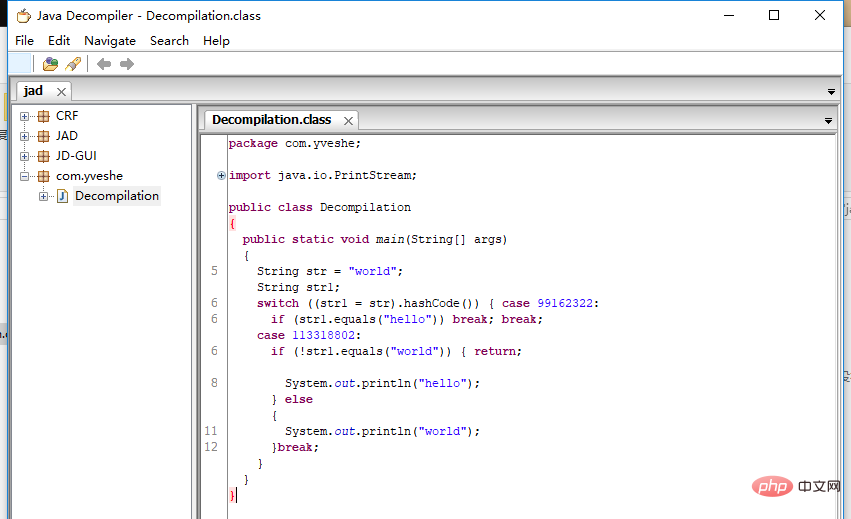Image resolution: width=851 pixels, height=519 pixels.
Task: Close the Decompilation.class tab
Action: (347, 120)
